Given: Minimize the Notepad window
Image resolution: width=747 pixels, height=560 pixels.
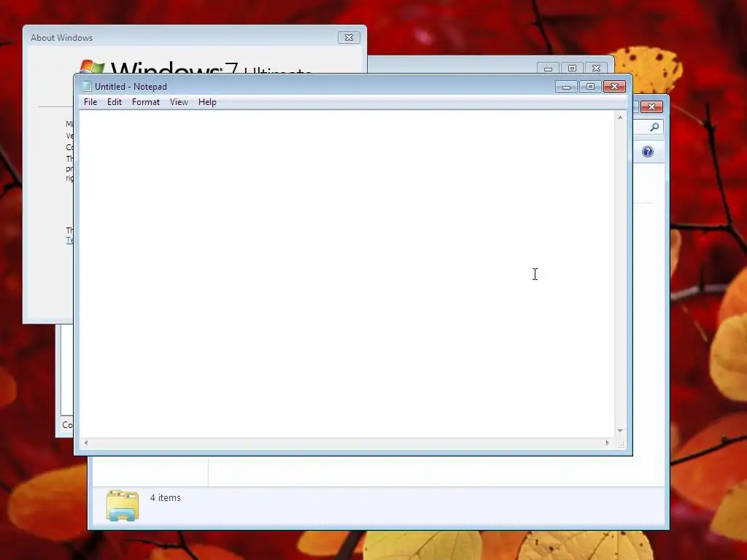Looking at the screenshot, I should tap(566, 86).
